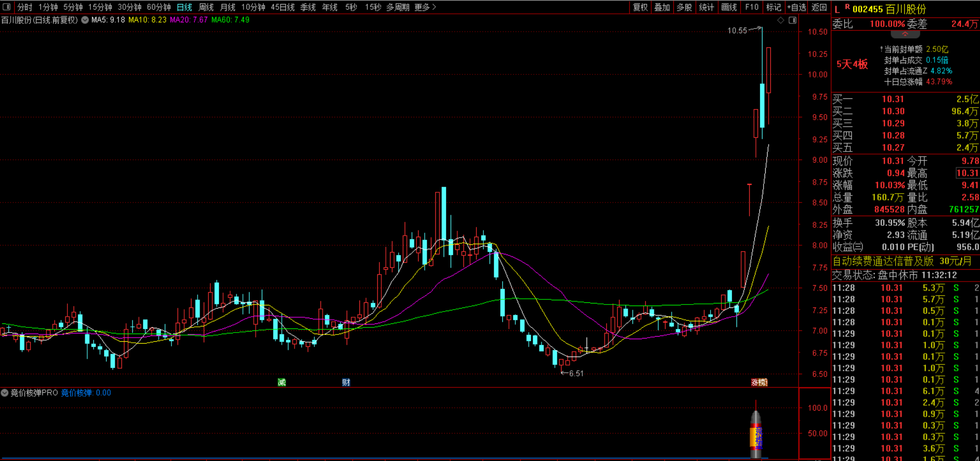
Task: Click the 5天4板 label
Action: coord(852,64)
